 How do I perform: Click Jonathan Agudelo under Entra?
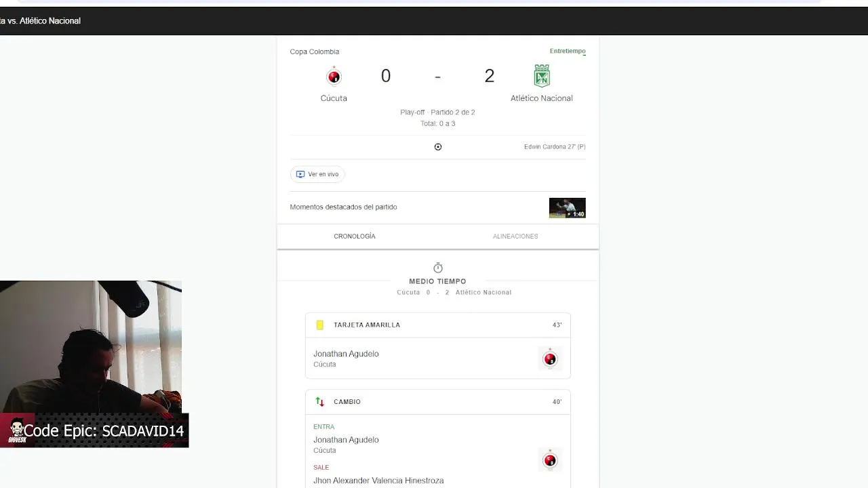346,440
